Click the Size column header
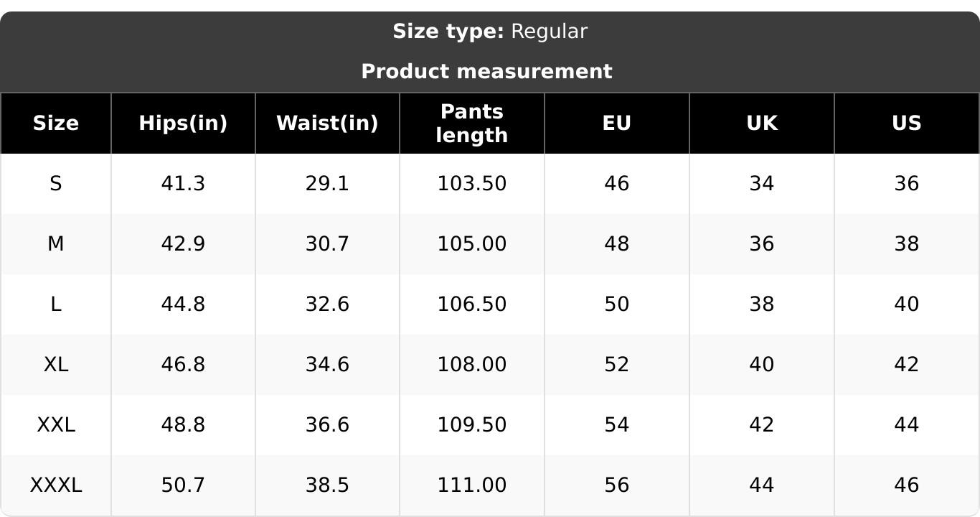 [x=56, y=124]
